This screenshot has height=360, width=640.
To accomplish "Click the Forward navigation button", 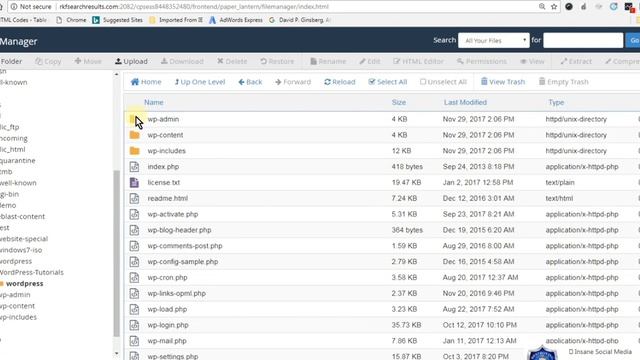I will [x=293, y=82].
